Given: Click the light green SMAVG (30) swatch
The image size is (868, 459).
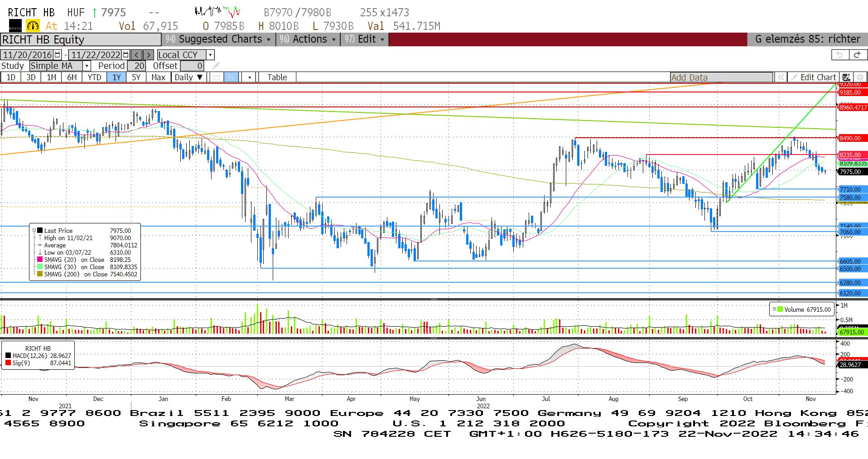Looking at the screenshot, I should (x=40, y=266).
